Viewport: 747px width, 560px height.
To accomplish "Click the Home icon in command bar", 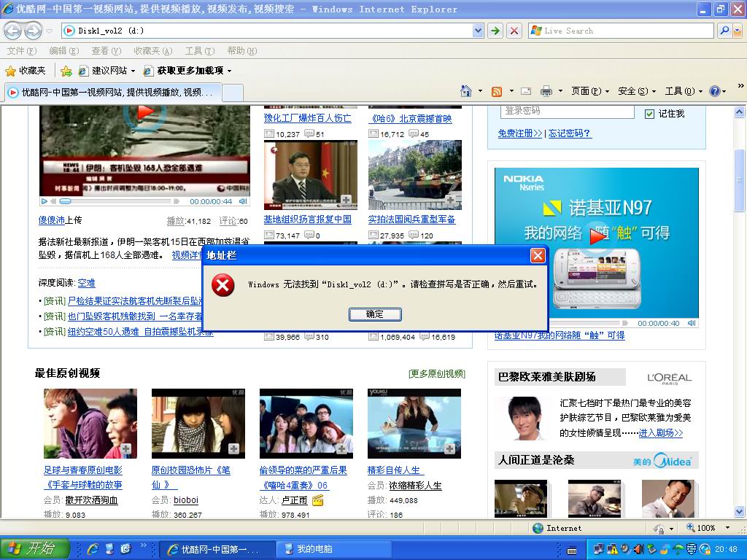I will click(466, 90).
